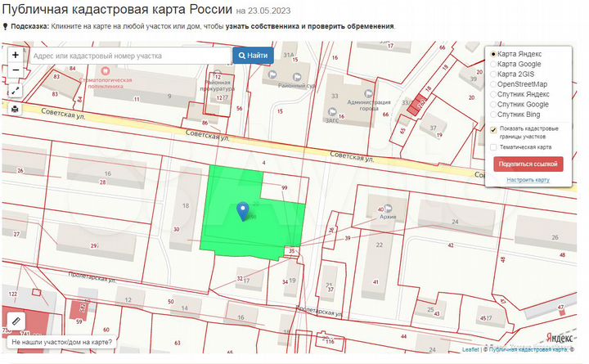
Task: Select Спутник Яндекс radio option
Action: [x=493, y=94]
